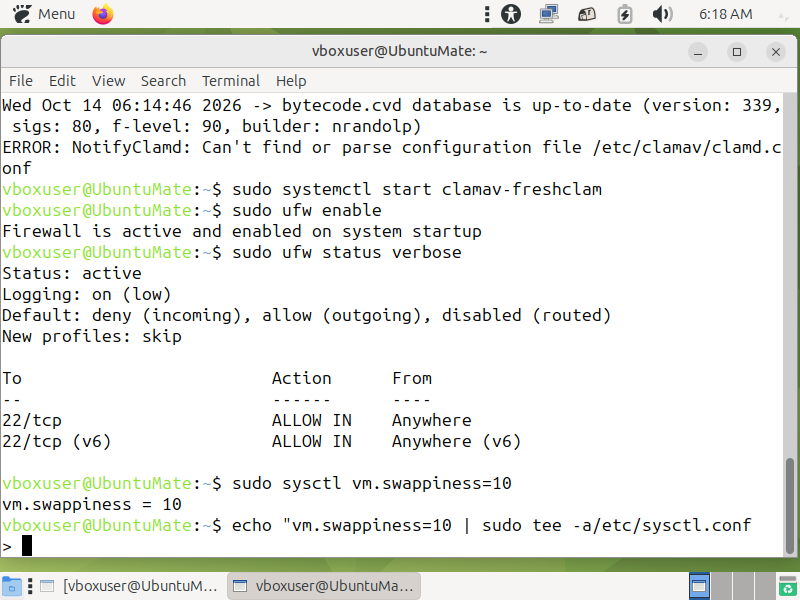This screenshot has height=600, width=800.
Task: Open the File menu in terminal
Action: point(21,81)
